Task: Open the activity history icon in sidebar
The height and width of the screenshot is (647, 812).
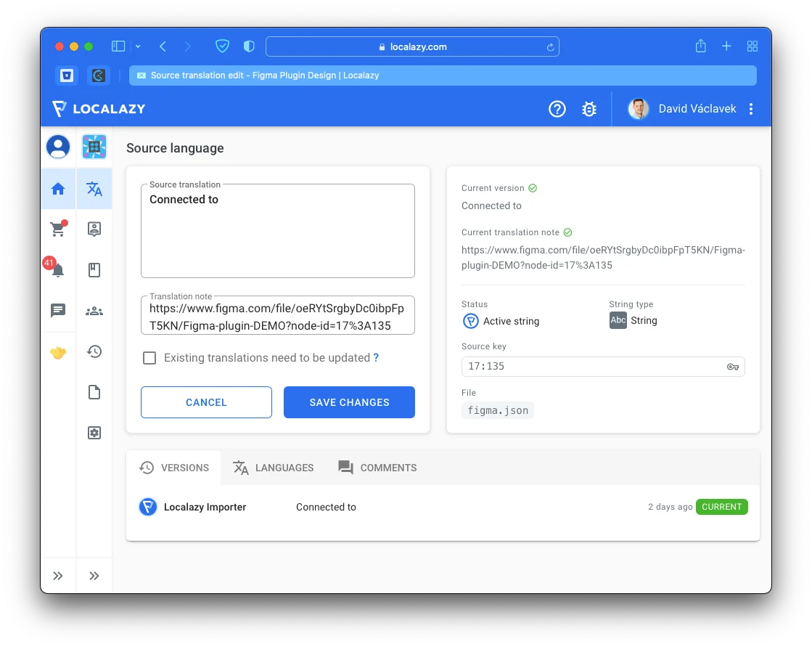Action: point(94,351)
